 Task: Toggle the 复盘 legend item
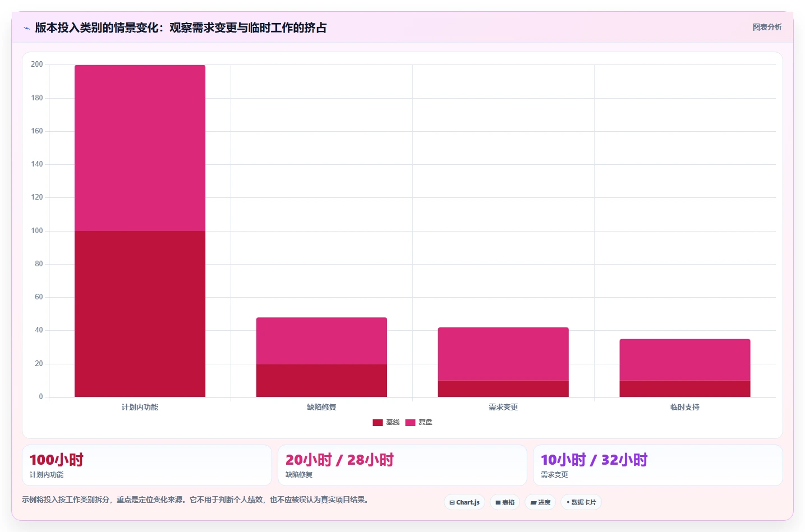pyautogui.click(x=419, y=422)
